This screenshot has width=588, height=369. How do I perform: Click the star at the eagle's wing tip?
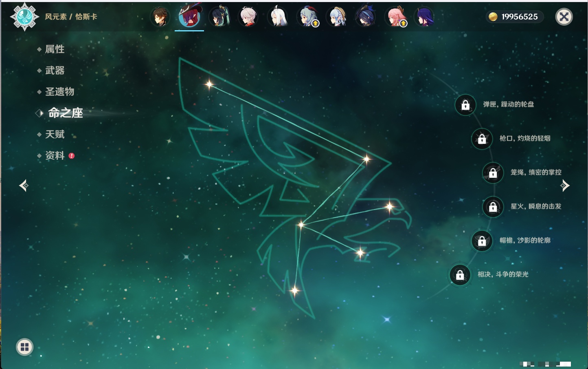[209, 84]
